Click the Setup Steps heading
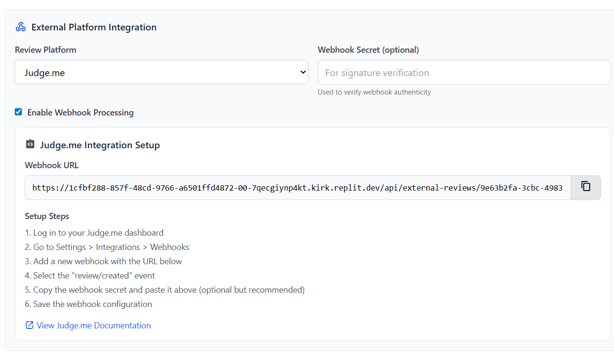Viewport: 614px width, 364px height. tap(47, 216)
